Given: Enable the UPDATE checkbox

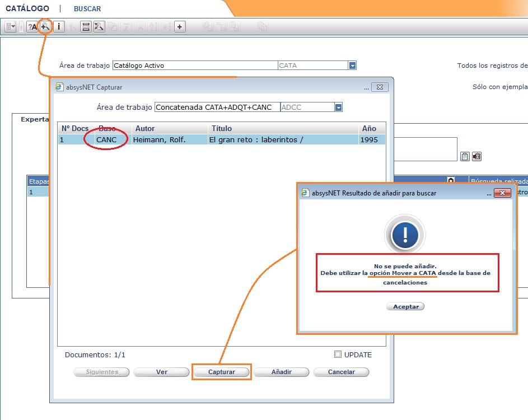Looking at the screenshot, I should (338, 354).
